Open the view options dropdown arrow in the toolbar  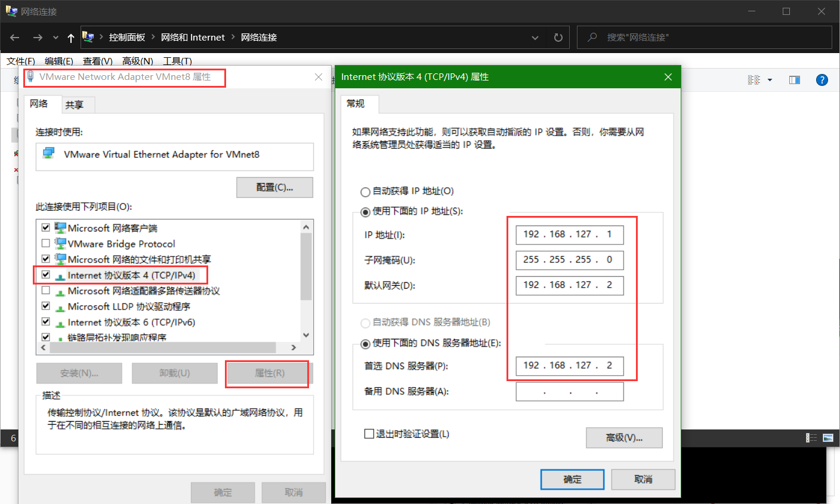[770, 80]
